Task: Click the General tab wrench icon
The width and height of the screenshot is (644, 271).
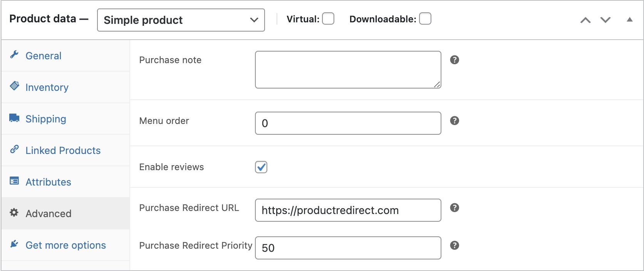Action: (14, 55)
